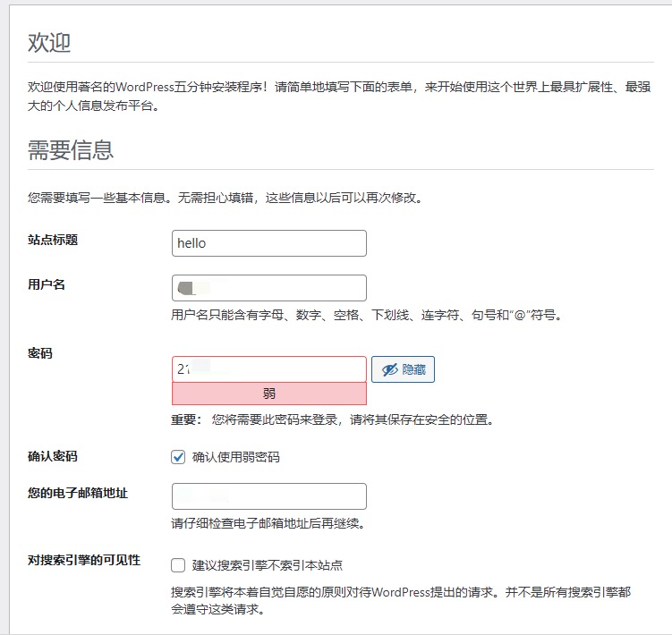Screen dimensions: 672x635
Task: Click the 隐藏 button to hide password
Action: tap(403, 369)
